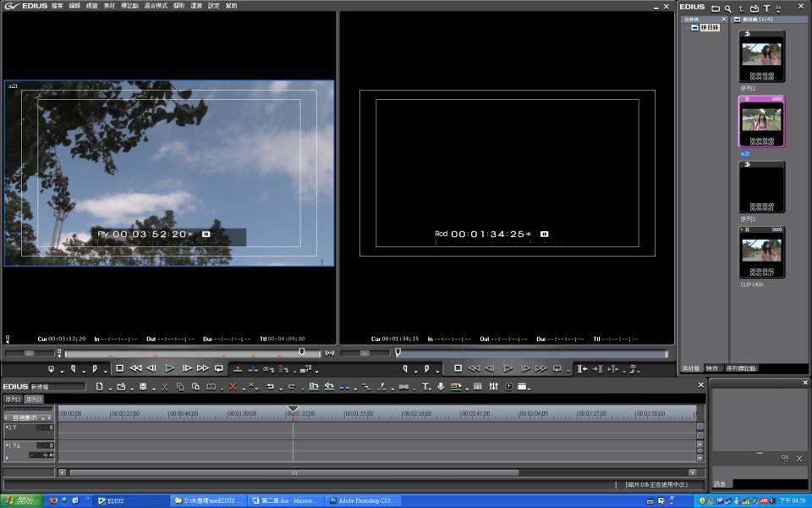Open the audio mixer sliders icon
Viewport: 812px width, 508px height.
(x=493, y=387)
